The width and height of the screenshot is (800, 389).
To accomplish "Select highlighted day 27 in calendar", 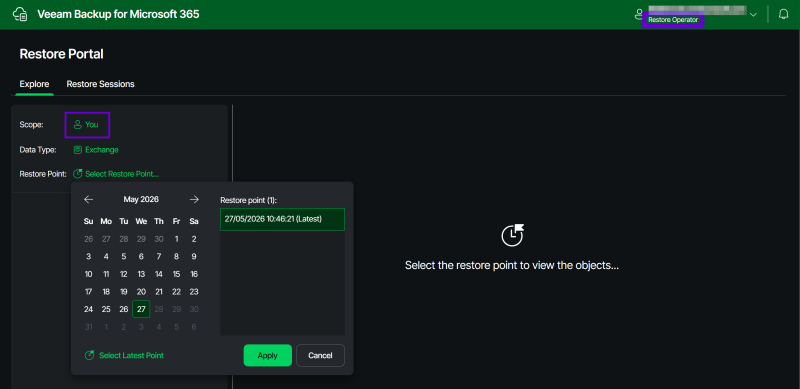I will click(x=141, y=309).
